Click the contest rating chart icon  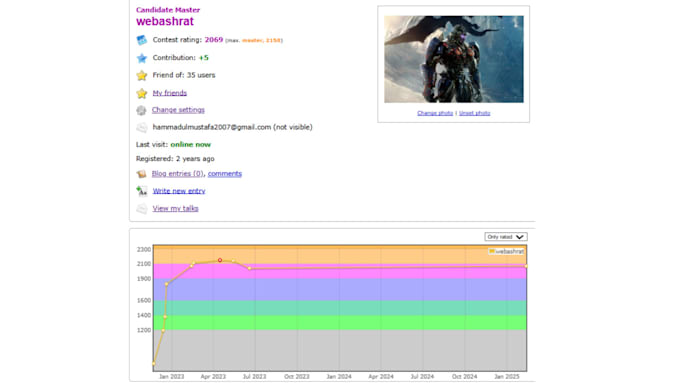[142, 40]
